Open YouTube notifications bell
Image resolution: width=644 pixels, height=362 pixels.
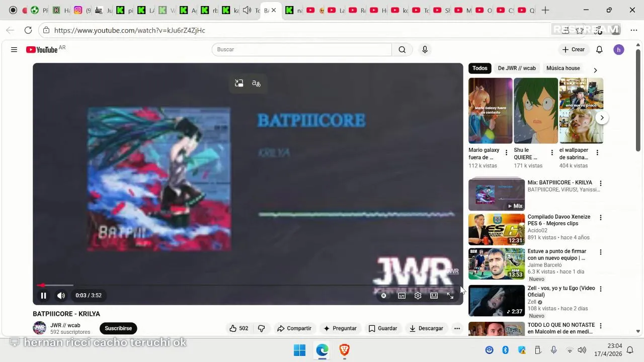tap(599, 49)
